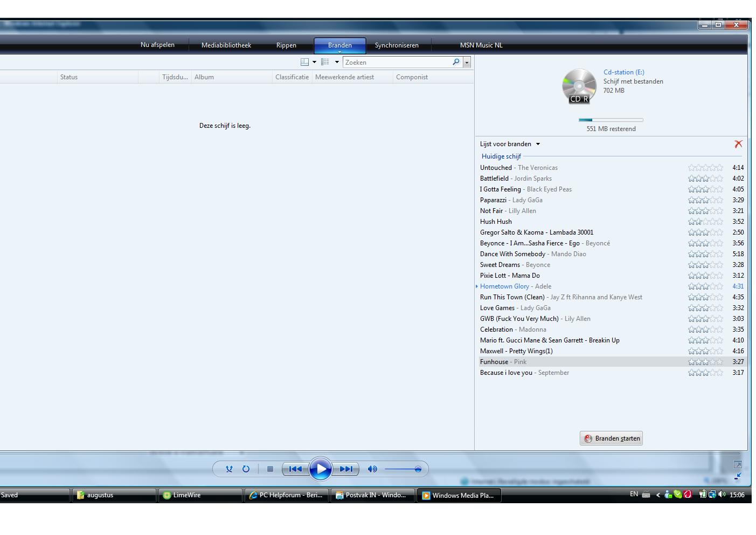756x535 pixels.
Task: Click into the Zoeken search field
Action: (x=397, y=63)
